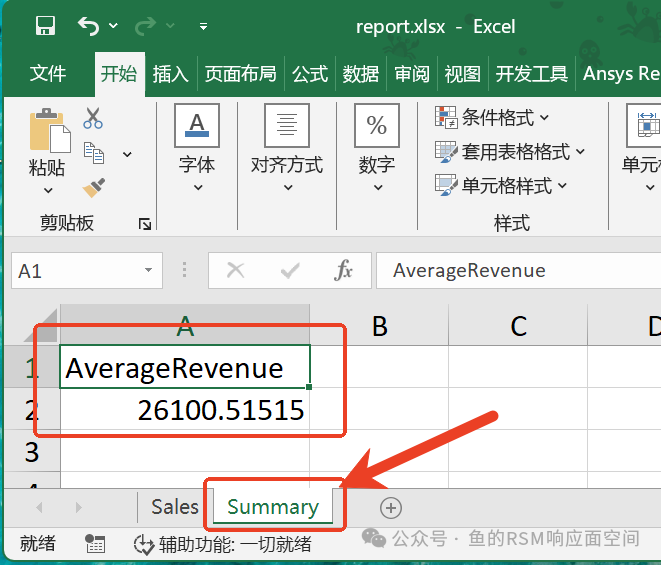Click the macro record status bar icon

click(95, 543)
